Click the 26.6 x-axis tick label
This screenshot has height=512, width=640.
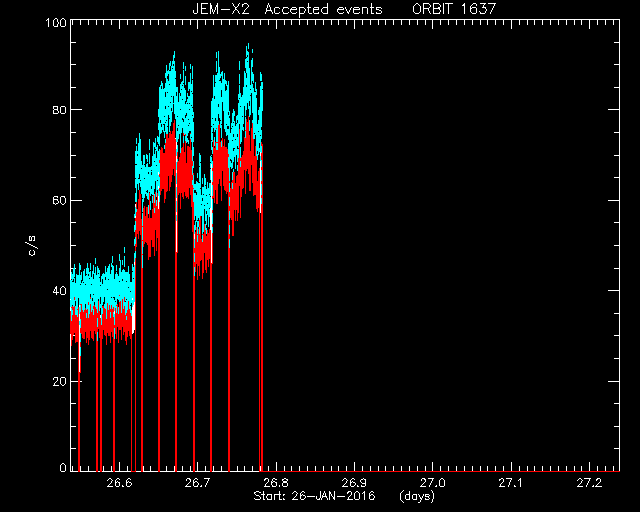[x=119, y=483]
